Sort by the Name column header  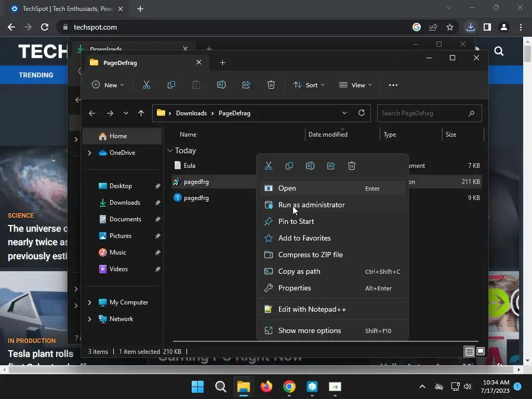tap(188, 135)
